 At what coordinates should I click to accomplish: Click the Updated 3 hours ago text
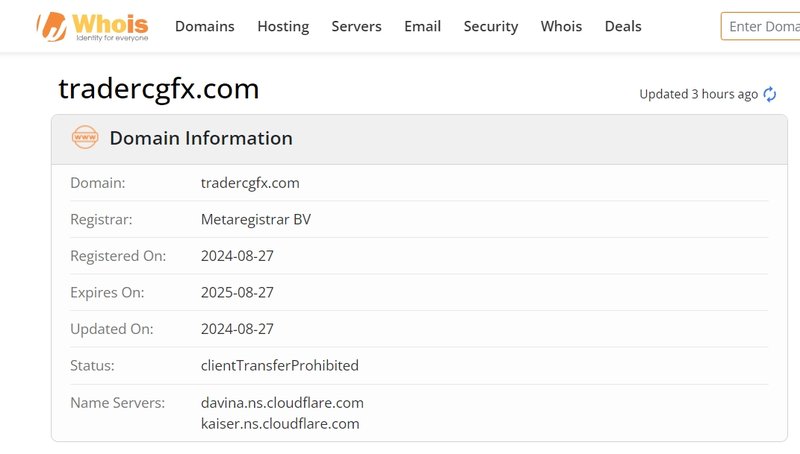click(x=698, y=94)
